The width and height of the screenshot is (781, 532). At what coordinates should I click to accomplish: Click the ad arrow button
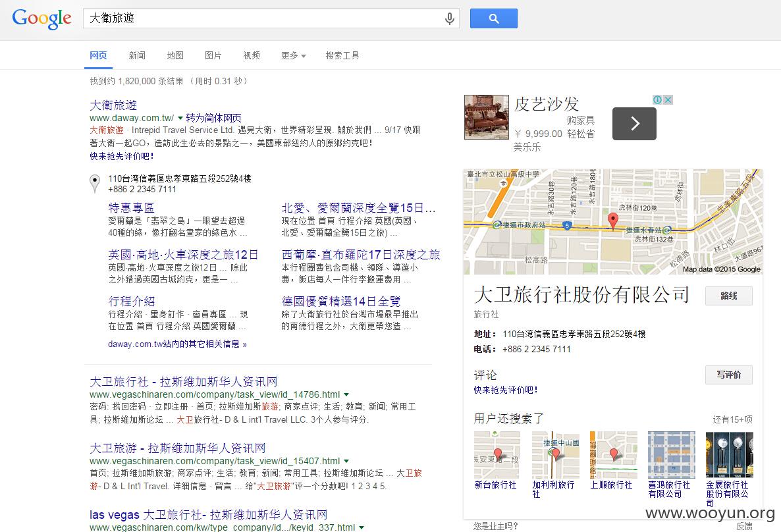(x=634, y=124)
